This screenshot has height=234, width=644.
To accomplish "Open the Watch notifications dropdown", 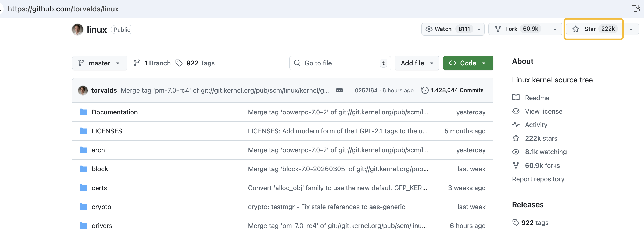I will click(453, 29).
